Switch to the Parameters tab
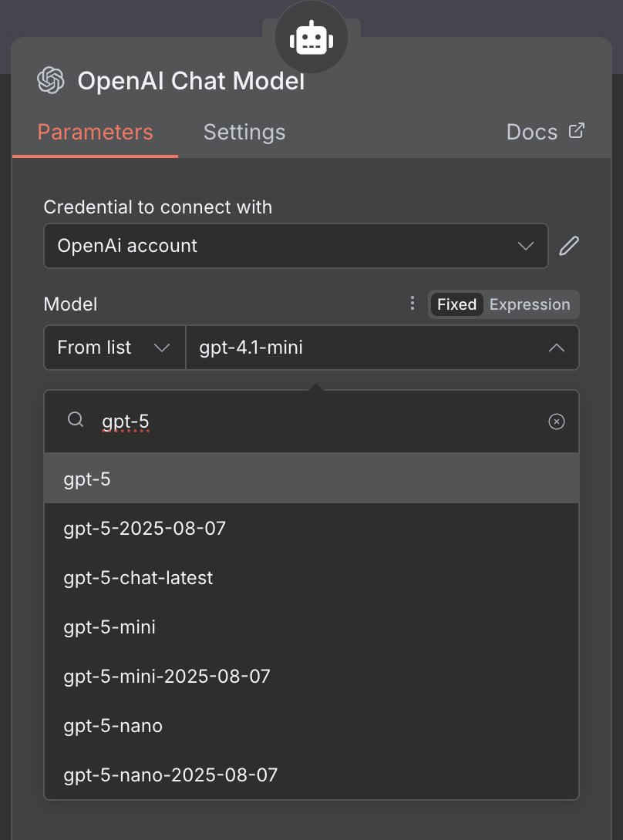The image size is (623, 840). (x=96, y=133)
